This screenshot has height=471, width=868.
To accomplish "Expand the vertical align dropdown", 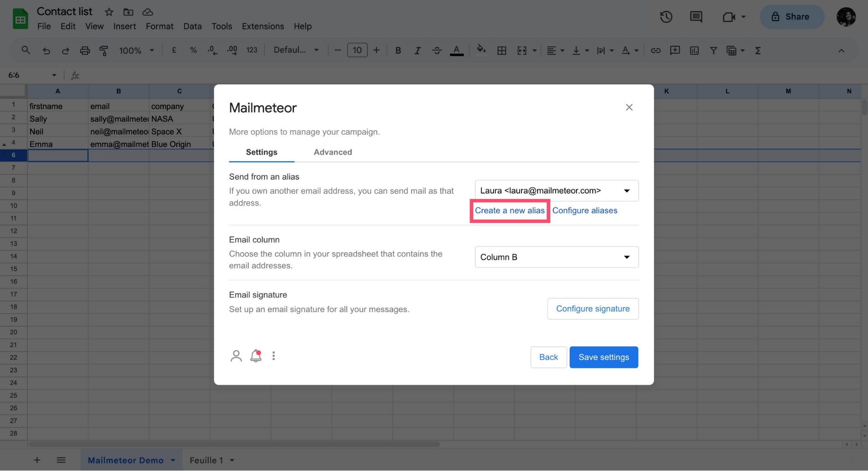I will pyautogui.click(x=587, y=50).
